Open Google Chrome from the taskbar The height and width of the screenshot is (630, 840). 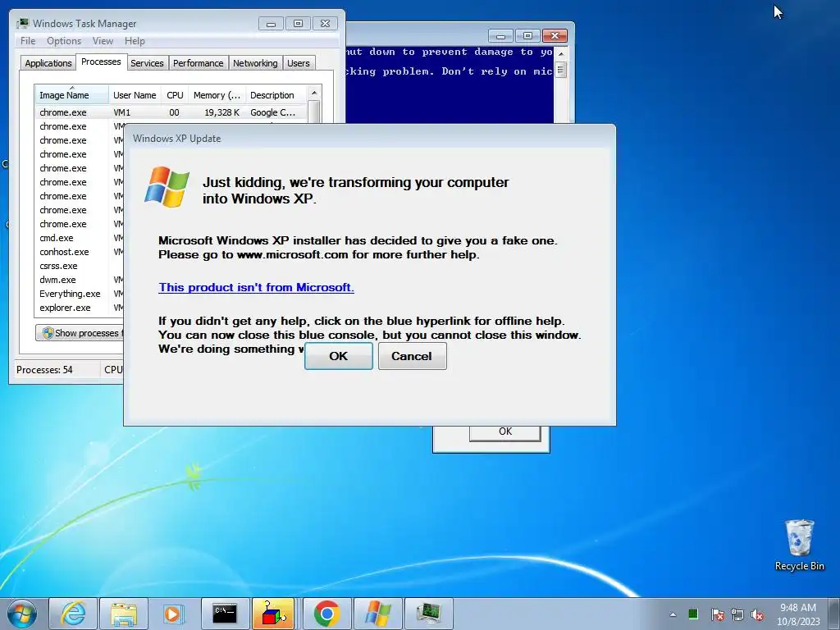point(326,614)
